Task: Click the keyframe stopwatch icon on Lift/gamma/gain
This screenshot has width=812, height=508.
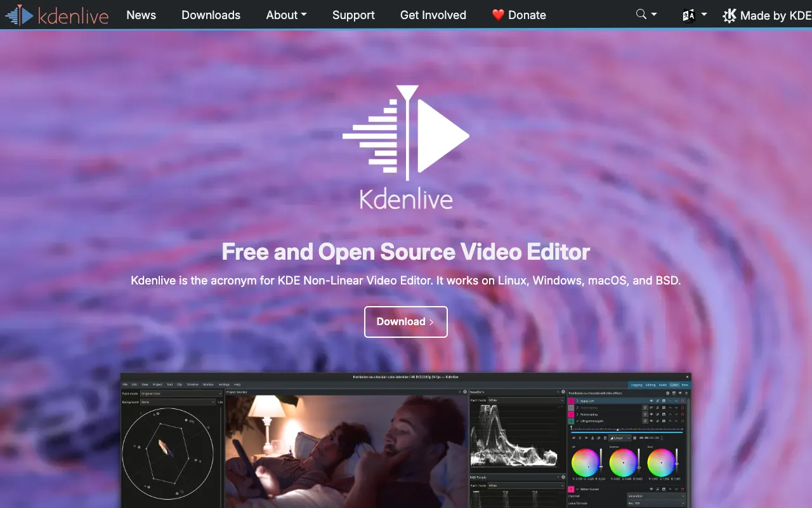Action: [645, 421]
